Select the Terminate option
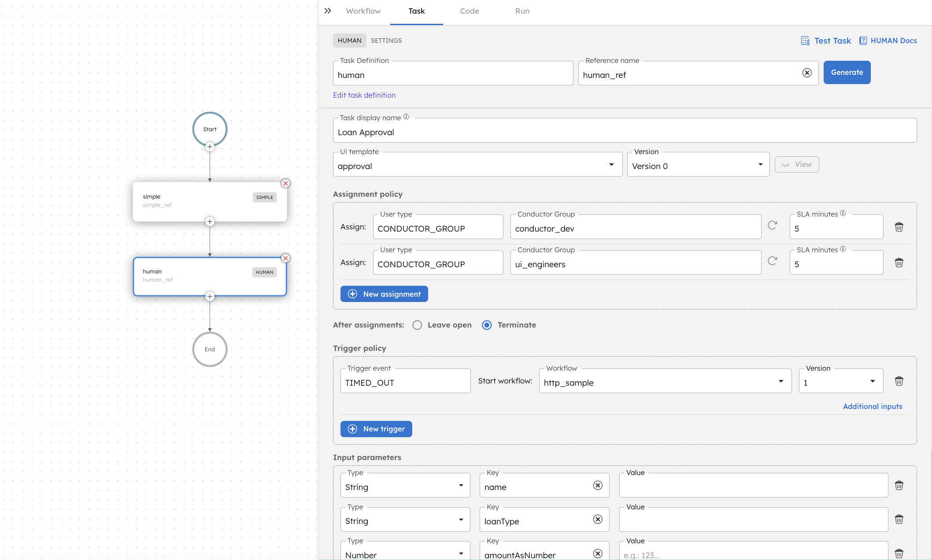 tap(487, 325)
